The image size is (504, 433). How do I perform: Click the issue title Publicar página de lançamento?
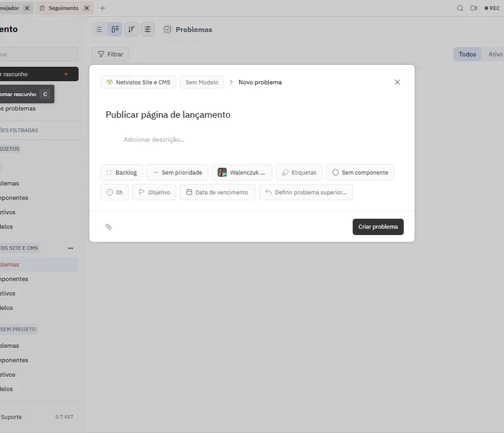click(x=168, y=115)
